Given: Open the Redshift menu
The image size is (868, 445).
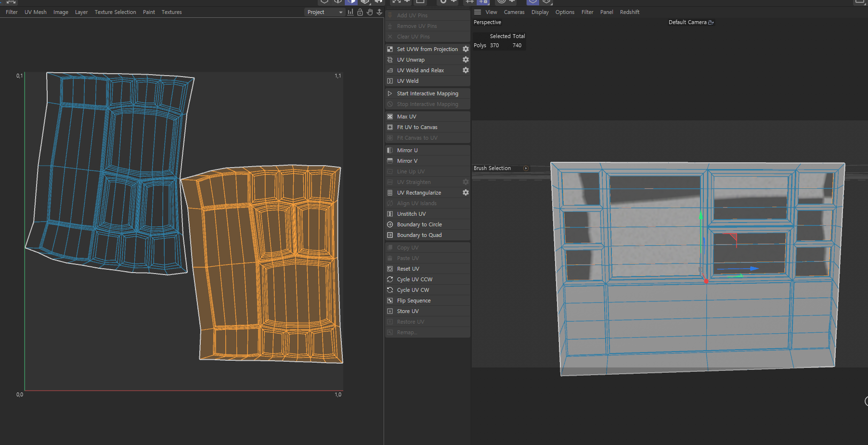Looking at the screenshot, I should click(630, 12).
